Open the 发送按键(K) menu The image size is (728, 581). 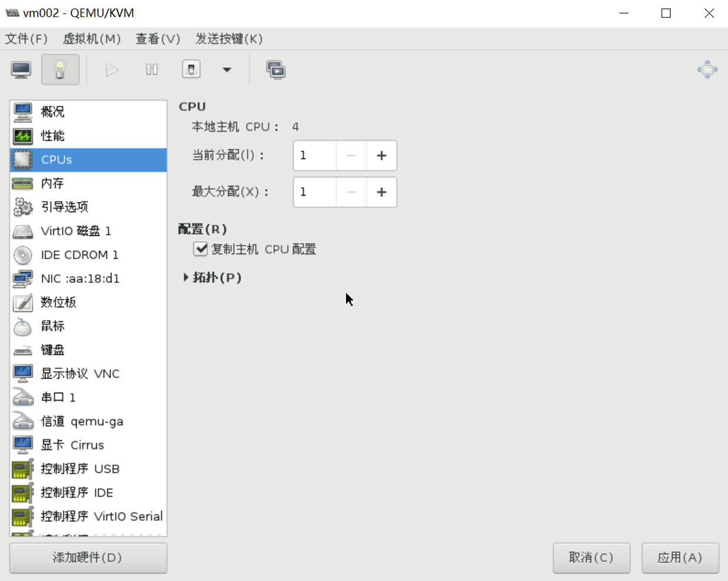click(229, 39)
